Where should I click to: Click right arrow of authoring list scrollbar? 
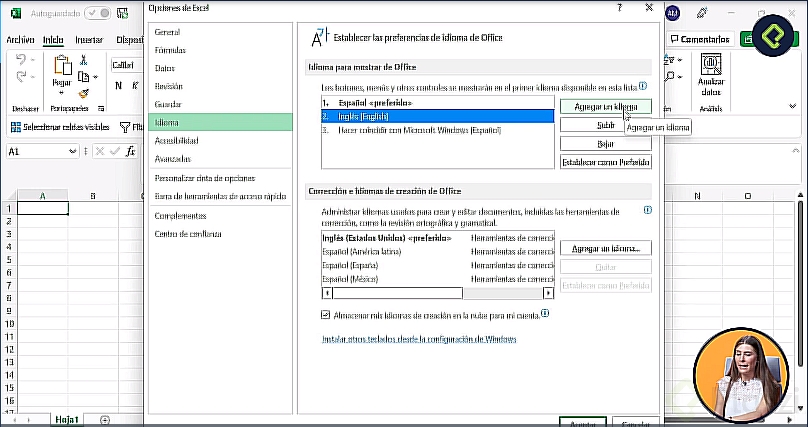click(x=548, y=293)
